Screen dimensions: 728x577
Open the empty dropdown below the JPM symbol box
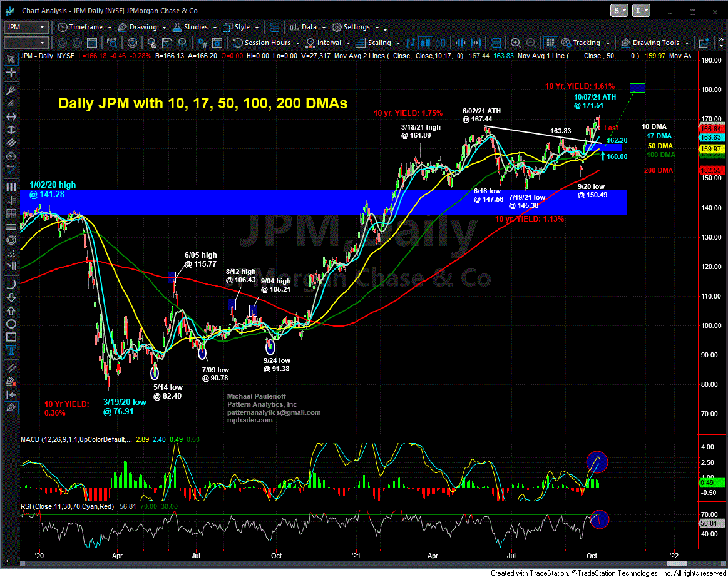coord(42,43)
